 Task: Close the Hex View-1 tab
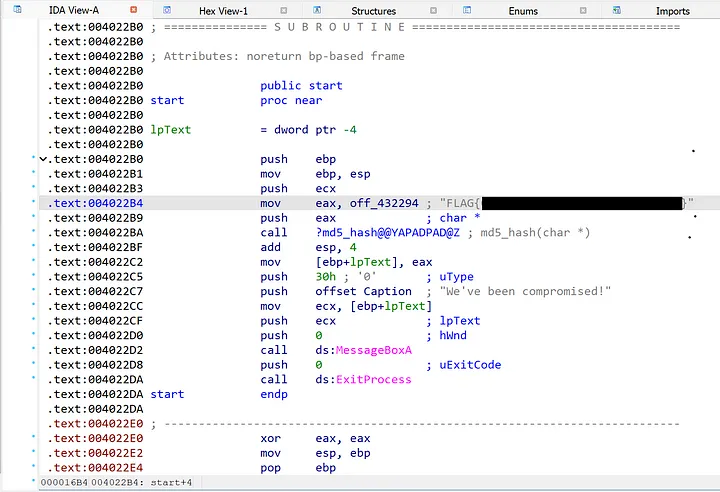pyautogui.click(x=284, y=10)
